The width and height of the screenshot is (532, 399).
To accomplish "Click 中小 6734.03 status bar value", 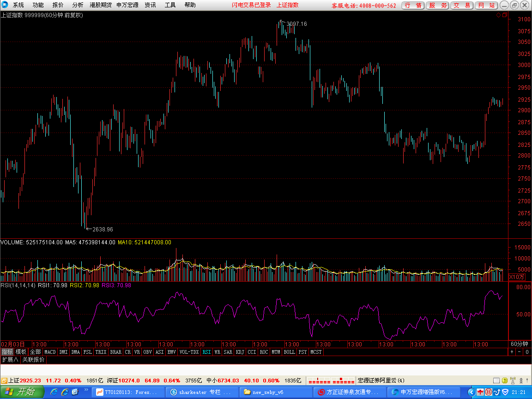I will pos(223,381).
